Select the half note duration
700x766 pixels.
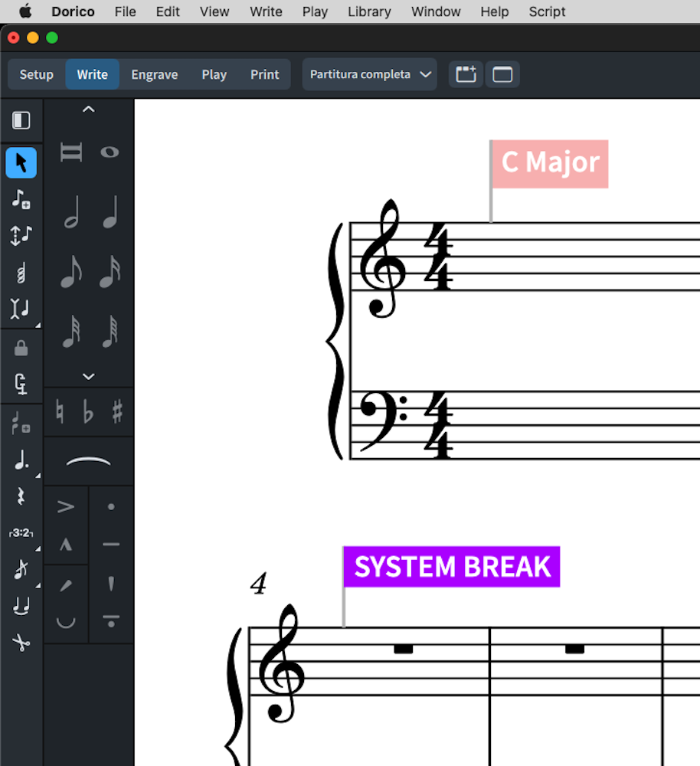coord(71,212)
